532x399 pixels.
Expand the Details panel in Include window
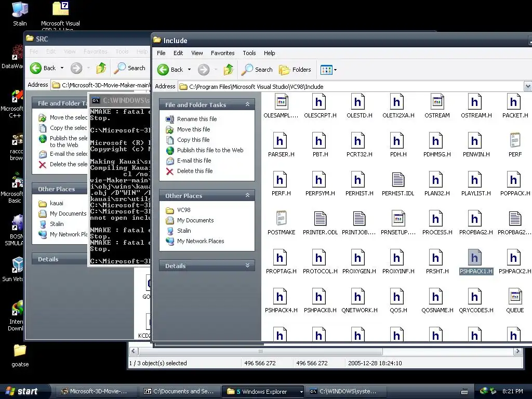point(247,265)
